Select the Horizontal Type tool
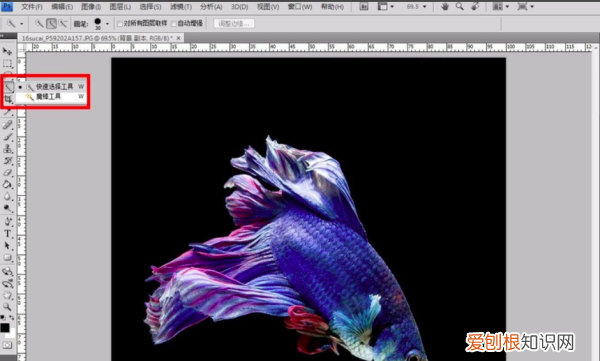The width and height of the screenshot is (600, 361). (x=7, y=234)
